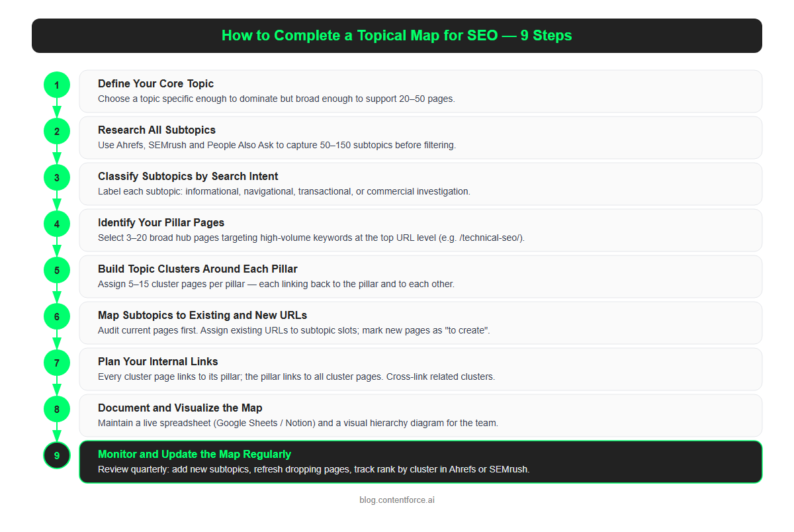
Task: Toggle the step 8 circle marker
Action: (56, 409)
